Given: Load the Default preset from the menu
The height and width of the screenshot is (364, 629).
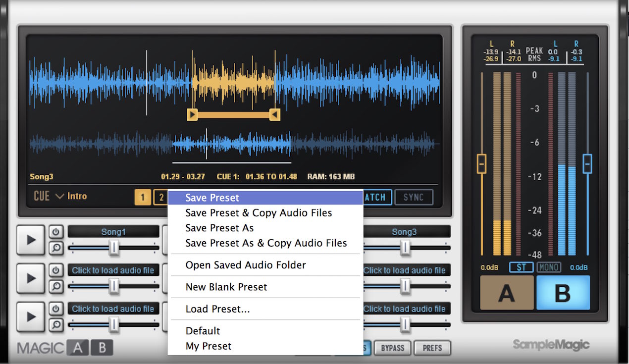Looking at the screenshot, I should 265,331.
